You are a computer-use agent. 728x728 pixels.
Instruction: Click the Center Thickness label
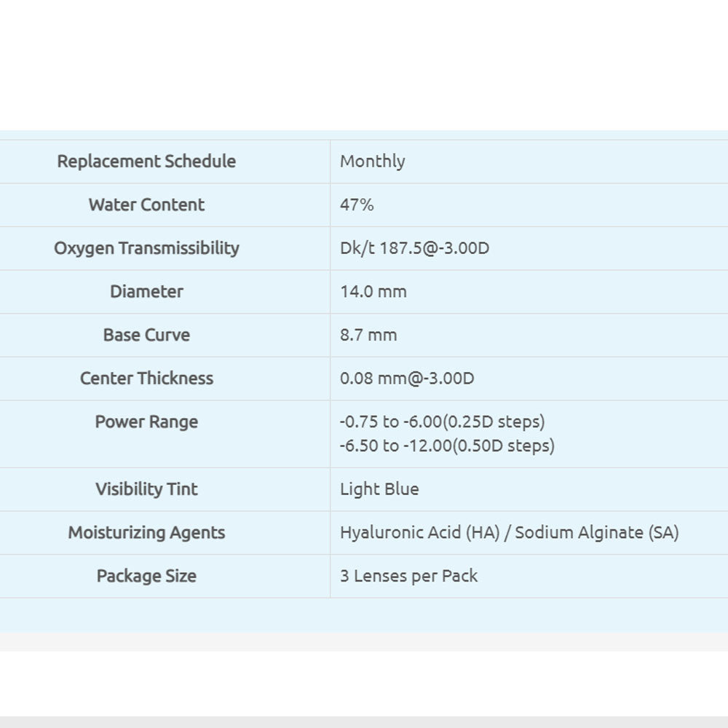(x=146, y=379)
